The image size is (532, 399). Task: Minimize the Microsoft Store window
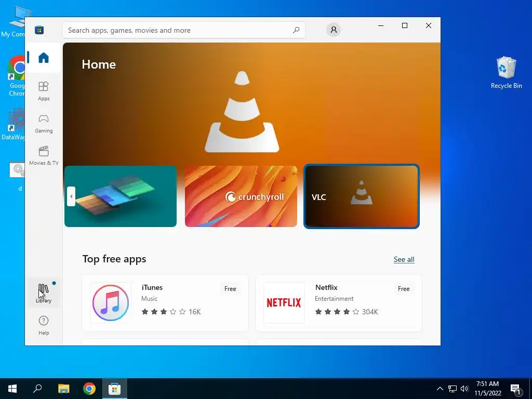[381, 26]
